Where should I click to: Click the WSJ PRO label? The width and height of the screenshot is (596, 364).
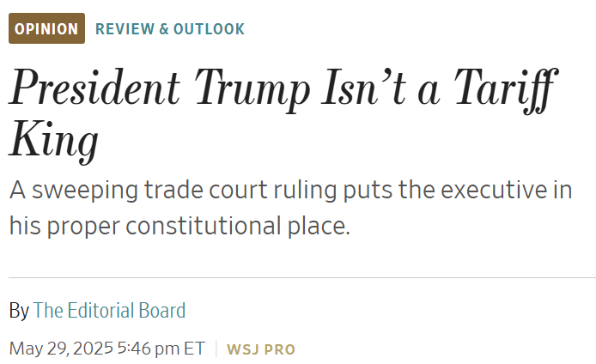pos(261,349)
